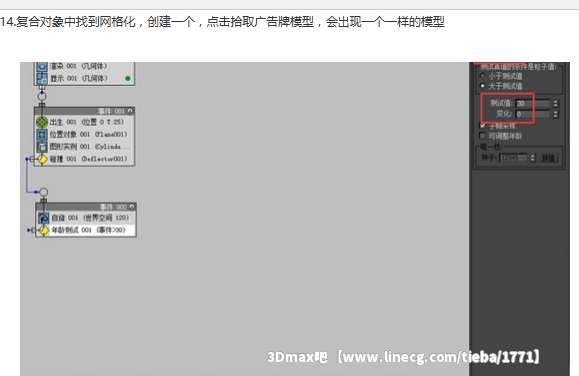Click the 事件 002 event title bar
The image size is (579, 376).
pos(86,207)
